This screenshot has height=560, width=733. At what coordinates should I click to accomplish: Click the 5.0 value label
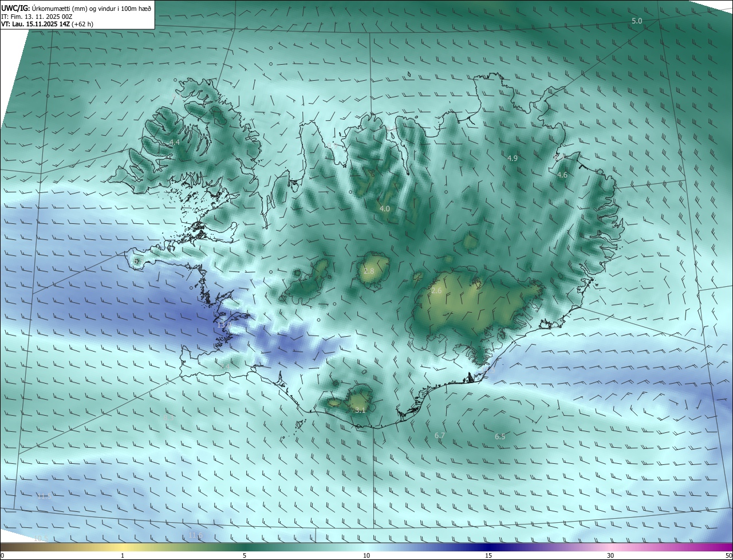tap(637, 21)
